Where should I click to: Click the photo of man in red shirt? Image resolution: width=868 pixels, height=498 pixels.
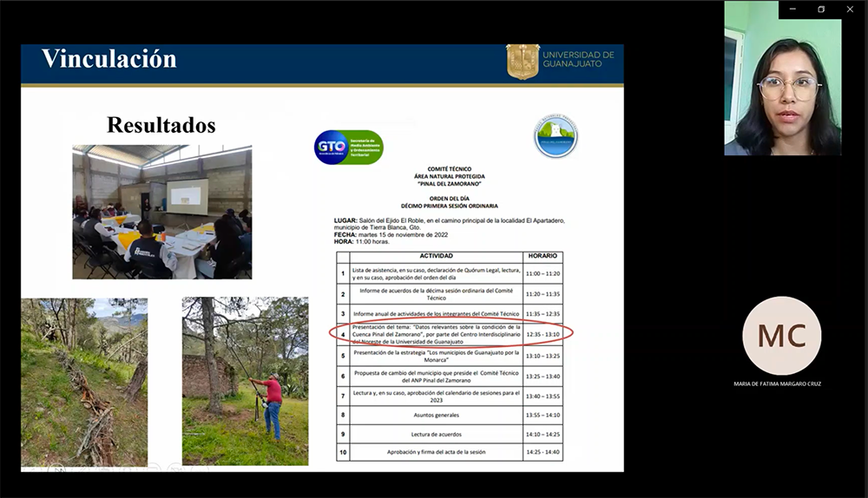click(245, 382)
